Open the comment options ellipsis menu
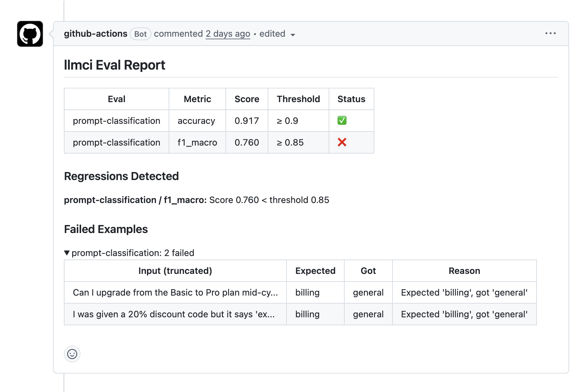Viewport: 587px width, 392px height. (550, 34)
